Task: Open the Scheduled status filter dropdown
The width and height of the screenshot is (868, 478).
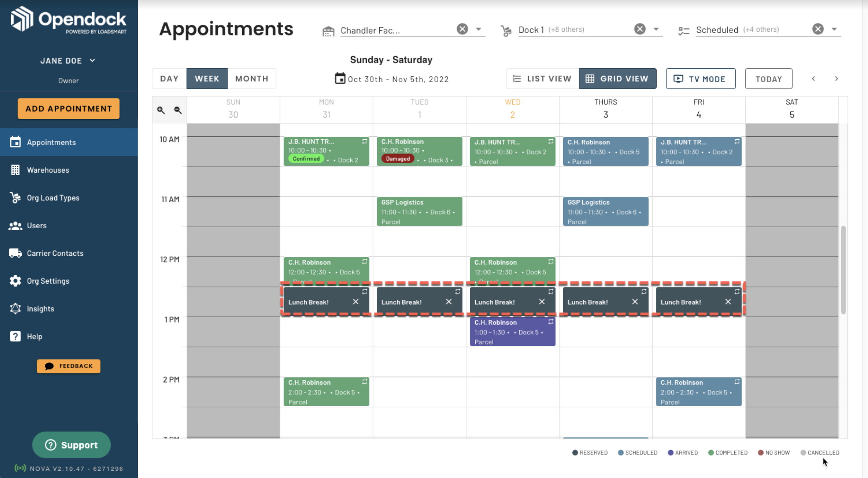Action: point(834,29)
